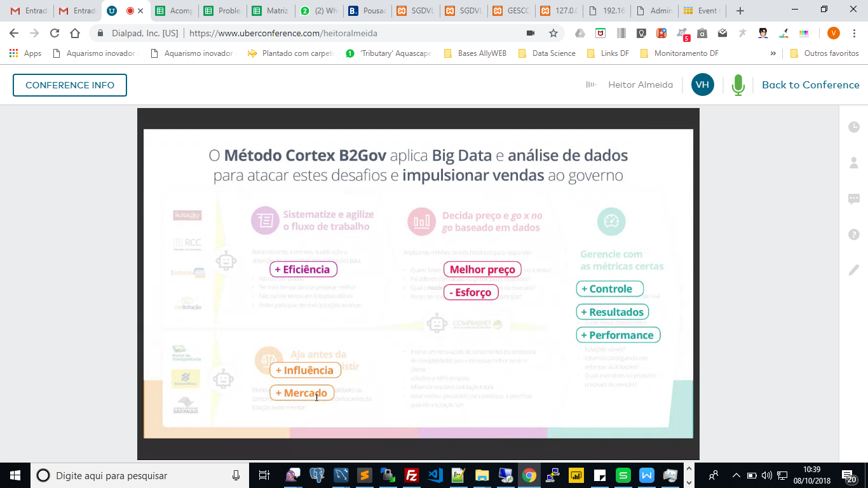Close the current UberConference tab
This screenshot has height=488, width=868.
pyautogui.click(x=140, y=11)
